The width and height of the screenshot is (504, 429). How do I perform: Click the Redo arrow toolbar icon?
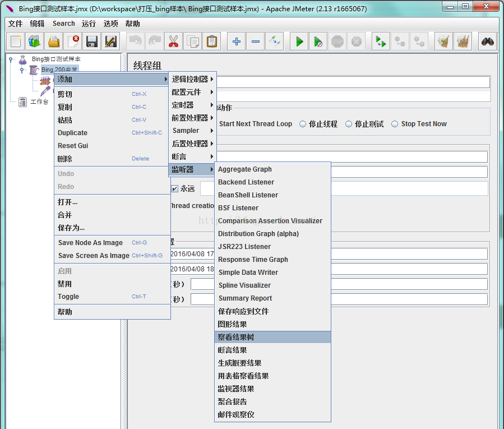pyautogui.click(x=155, y=41)
